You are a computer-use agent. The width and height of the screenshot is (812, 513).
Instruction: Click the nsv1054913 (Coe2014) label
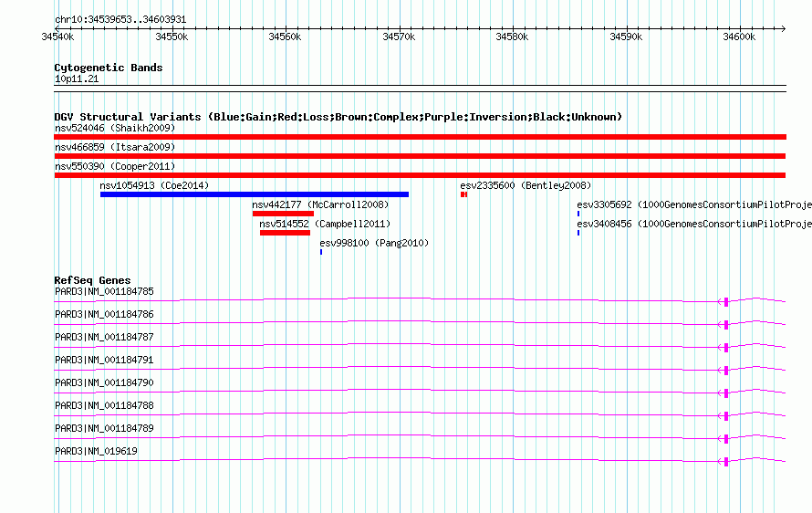coord(154,185)
